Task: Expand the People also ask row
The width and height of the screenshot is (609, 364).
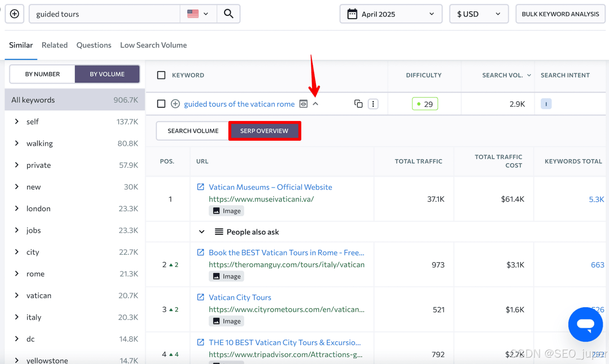Action: pos(202,232)
